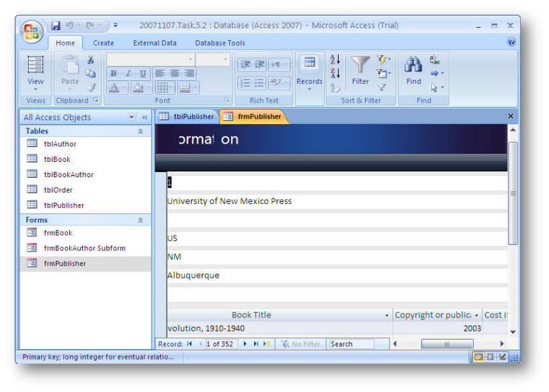This screenshot has width=549, height=392.
Task: Go to the next record arrow
Action: pos(245,344)
